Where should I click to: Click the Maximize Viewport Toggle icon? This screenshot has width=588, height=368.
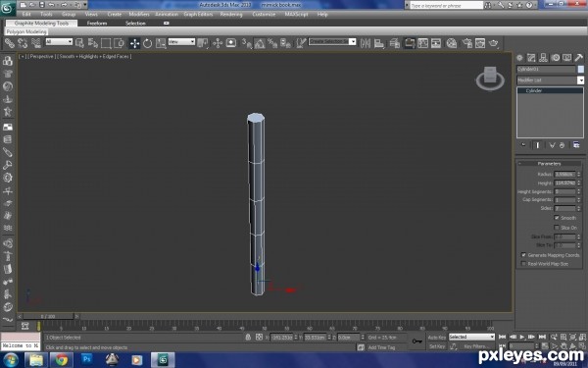[x=582, y=345]
